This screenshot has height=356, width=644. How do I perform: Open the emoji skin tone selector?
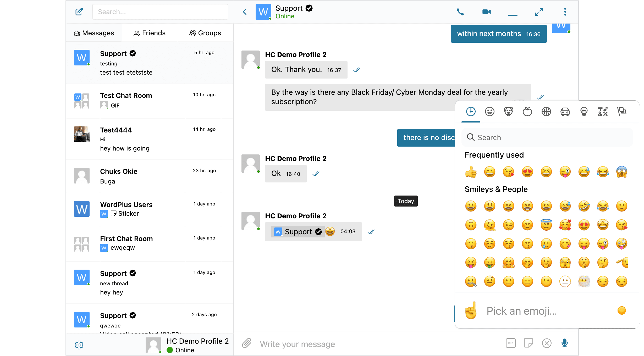pyautogui.click(x=621, y=310)
